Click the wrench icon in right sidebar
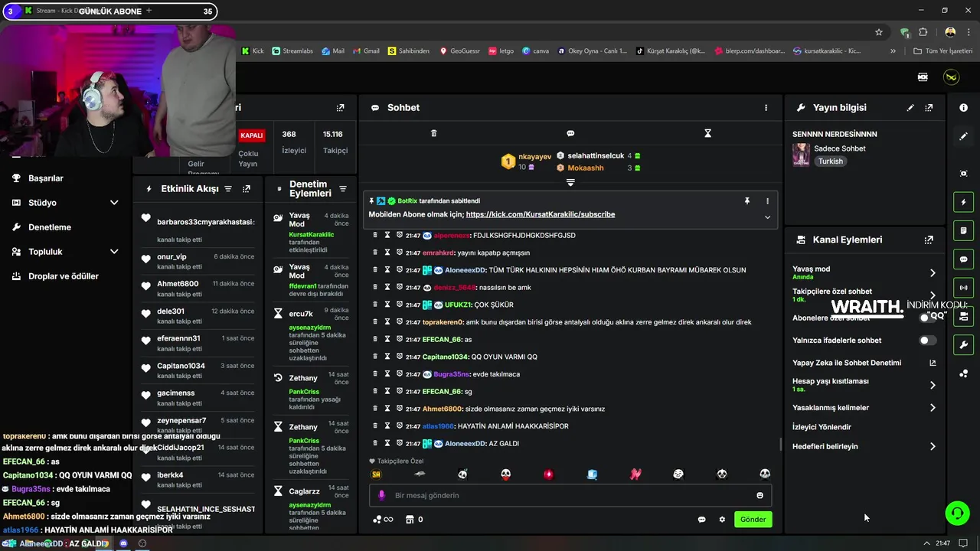 (963, 344)
